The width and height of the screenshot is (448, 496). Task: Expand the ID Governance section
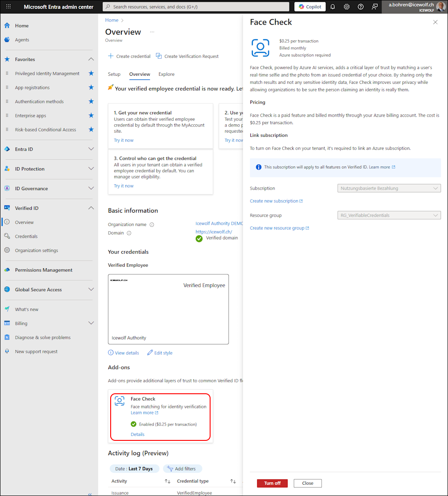tap(91, 188)
